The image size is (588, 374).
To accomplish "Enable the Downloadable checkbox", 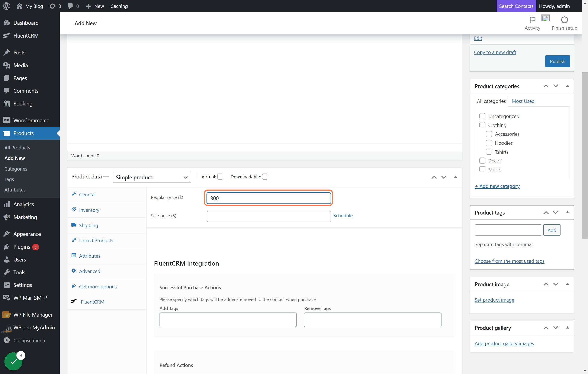I will click(265, 177).
